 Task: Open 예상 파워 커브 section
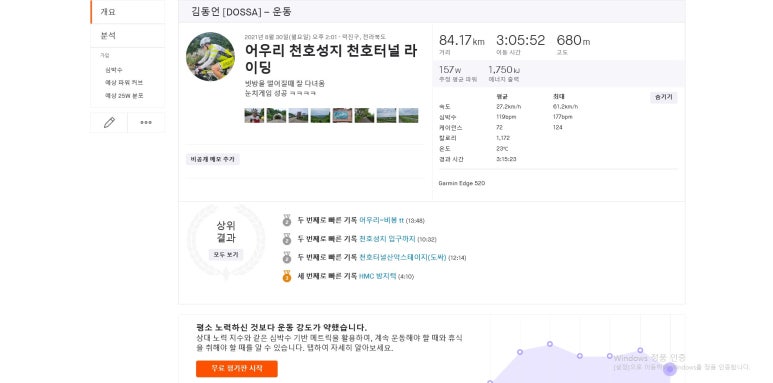pos(124,83)
